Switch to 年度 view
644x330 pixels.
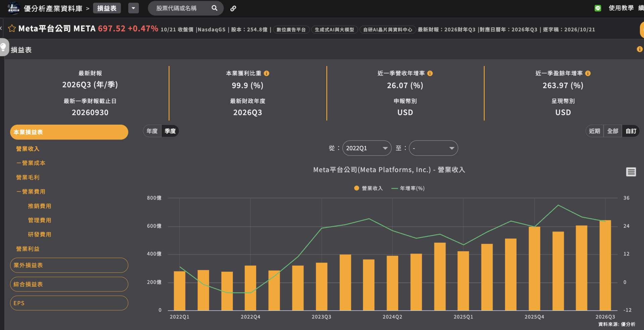pyautogui.click(x=152, y=131)
